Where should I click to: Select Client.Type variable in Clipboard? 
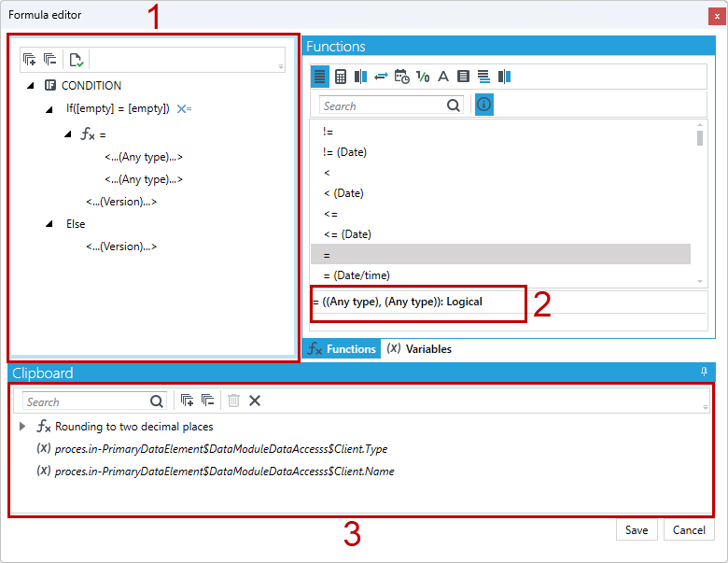pos(221,449)
